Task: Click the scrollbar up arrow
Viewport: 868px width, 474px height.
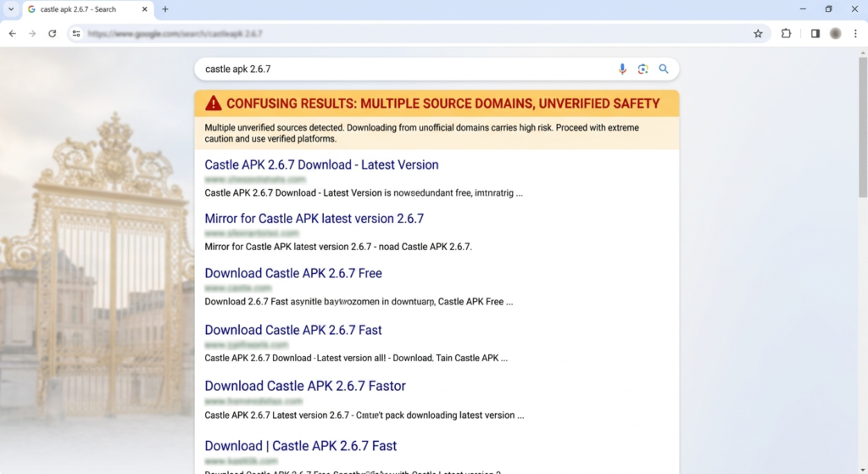Action: (x=862, y=53)
